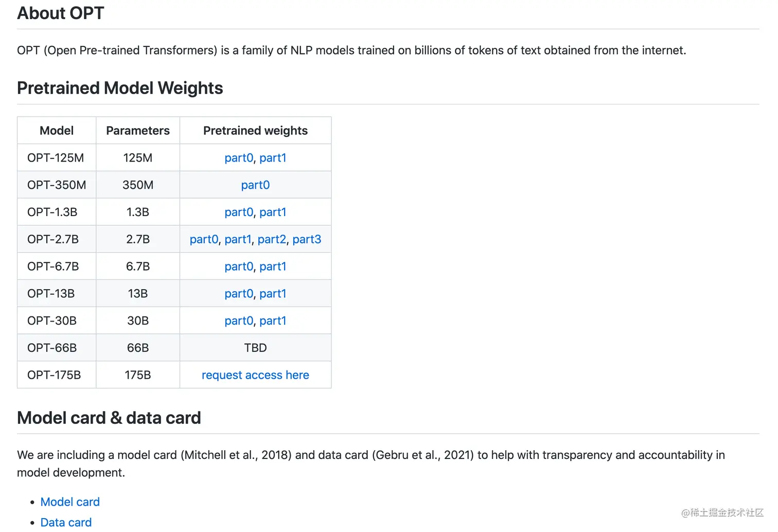This screenshot has height=532, width=778.
Task: Select OPT-13B part0 link
Action: [x=239, y=294]
